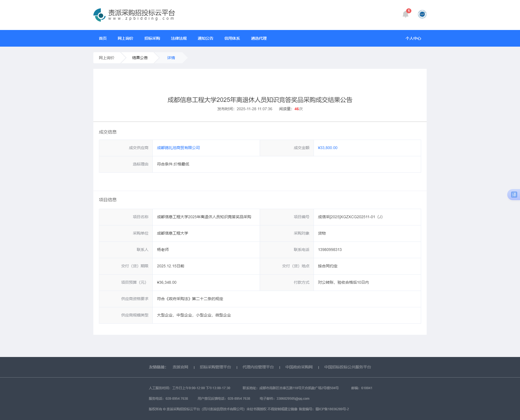Go to the 网上询价 navigation menu
The height and width of the screenshot is (420, 520).
125,38
